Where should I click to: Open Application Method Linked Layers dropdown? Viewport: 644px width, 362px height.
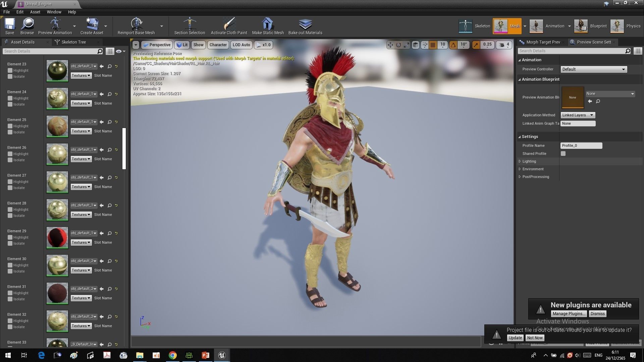[x=578, y=115]
